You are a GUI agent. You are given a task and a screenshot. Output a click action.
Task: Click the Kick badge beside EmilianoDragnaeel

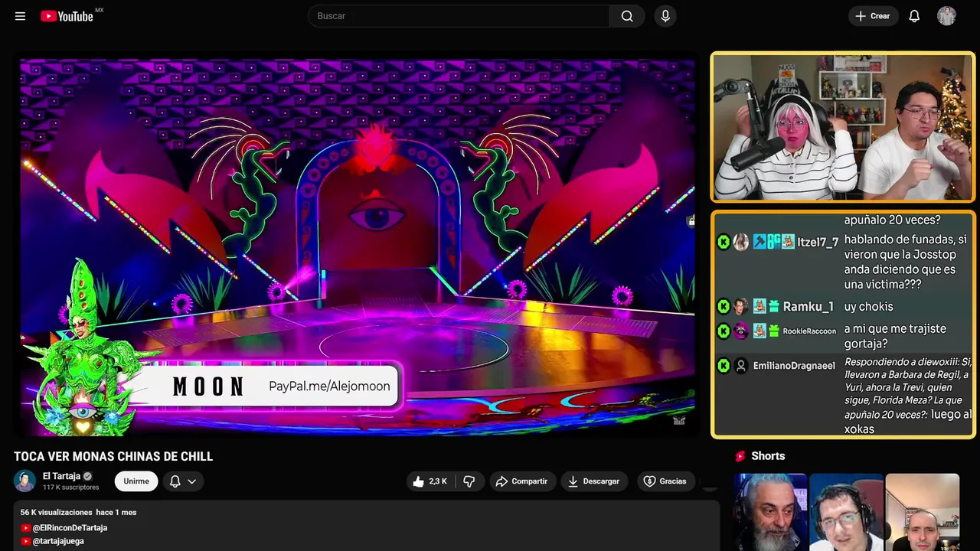724,366
